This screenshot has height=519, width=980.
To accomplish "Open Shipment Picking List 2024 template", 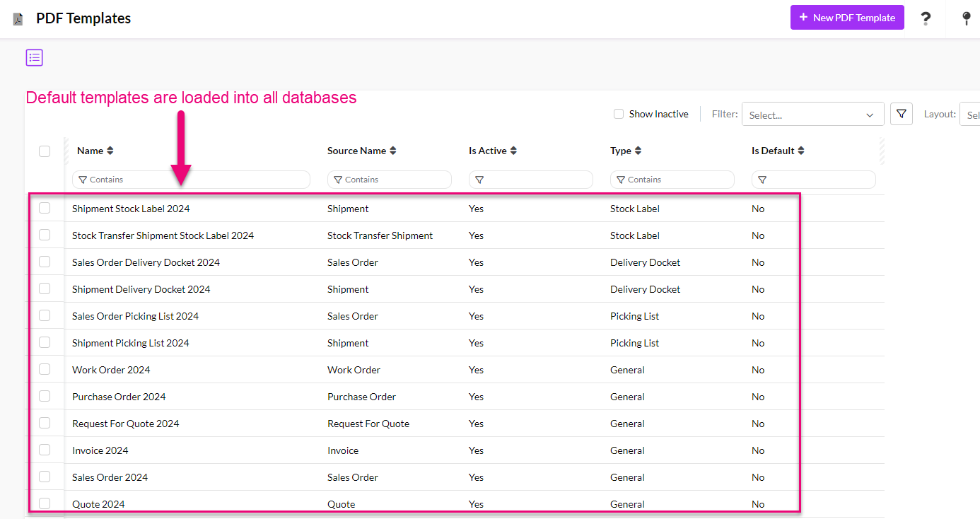I will tap(131, 343).
